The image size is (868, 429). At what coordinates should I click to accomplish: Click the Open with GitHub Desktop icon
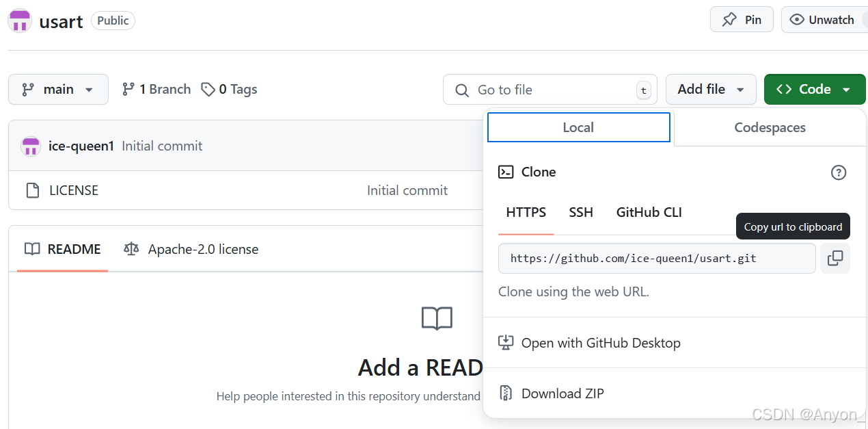(x=506, y=343)
